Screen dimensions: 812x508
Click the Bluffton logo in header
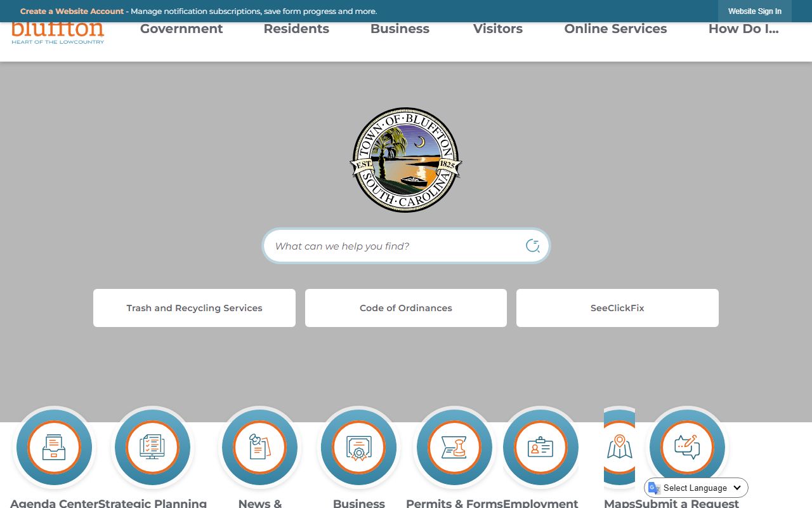click(x=58, y=33)
